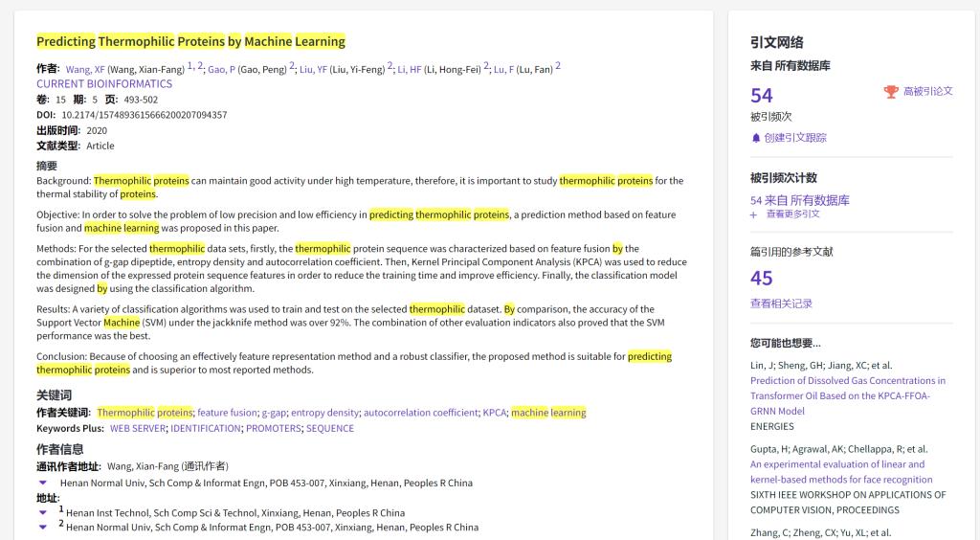
Task: Expand address 1 Henan Inst Technol arrow
Action: (x=43, y=513)
